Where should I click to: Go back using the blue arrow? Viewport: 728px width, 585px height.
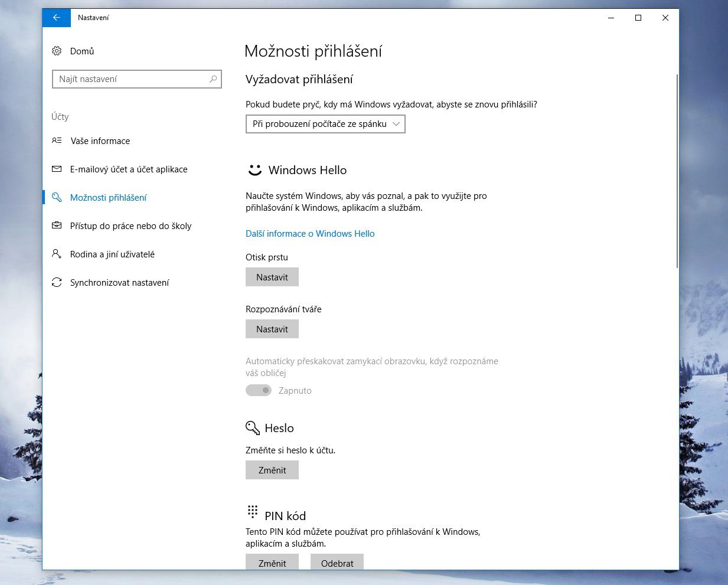57,18
